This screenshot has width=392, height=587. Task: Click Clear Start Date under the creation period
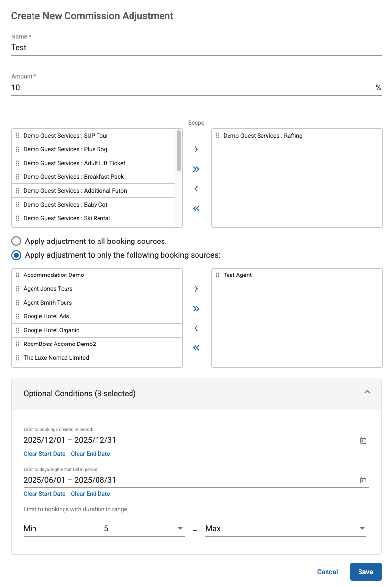44,454
